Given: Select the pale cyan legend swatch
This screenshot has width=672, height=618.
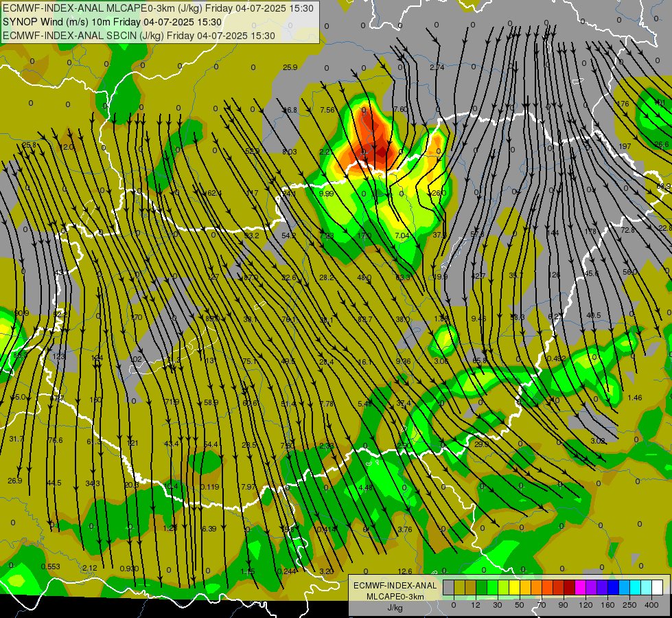Looking at the screenshot, I should click(647, 587).
